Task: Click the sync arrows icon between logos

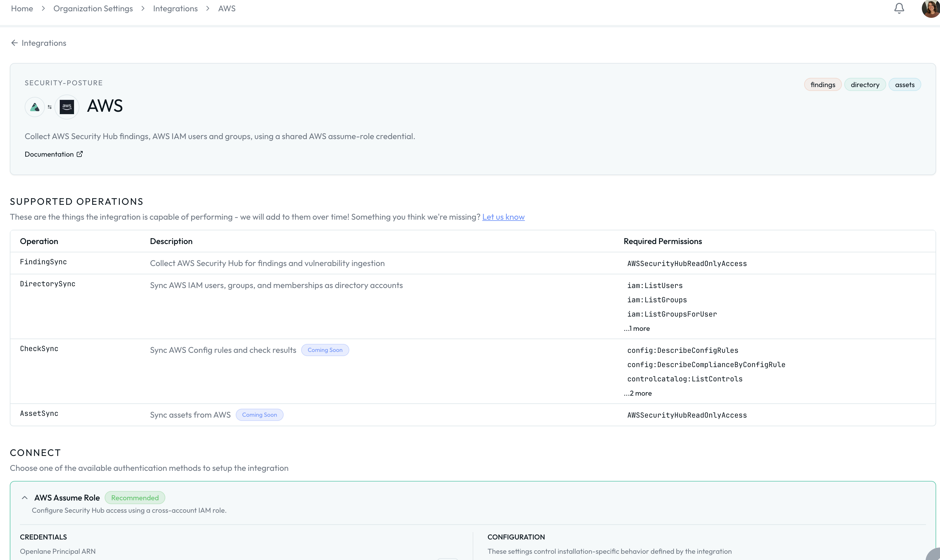Action: click(49, 107)
